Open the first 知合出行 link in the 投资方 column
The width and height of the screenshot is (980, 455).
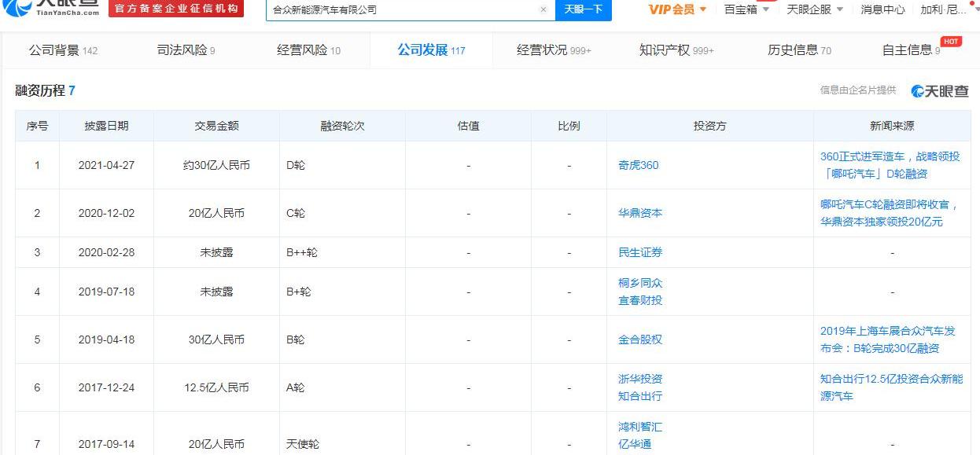(x=640, y=396)
